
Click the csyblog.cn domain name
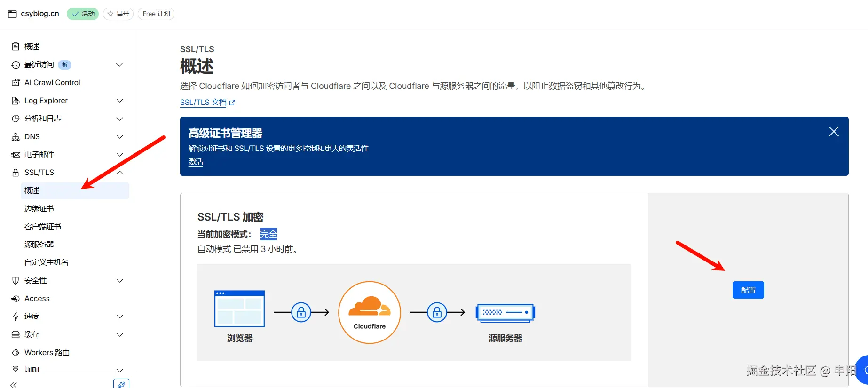pyautogui.click(x=40, y=14)
